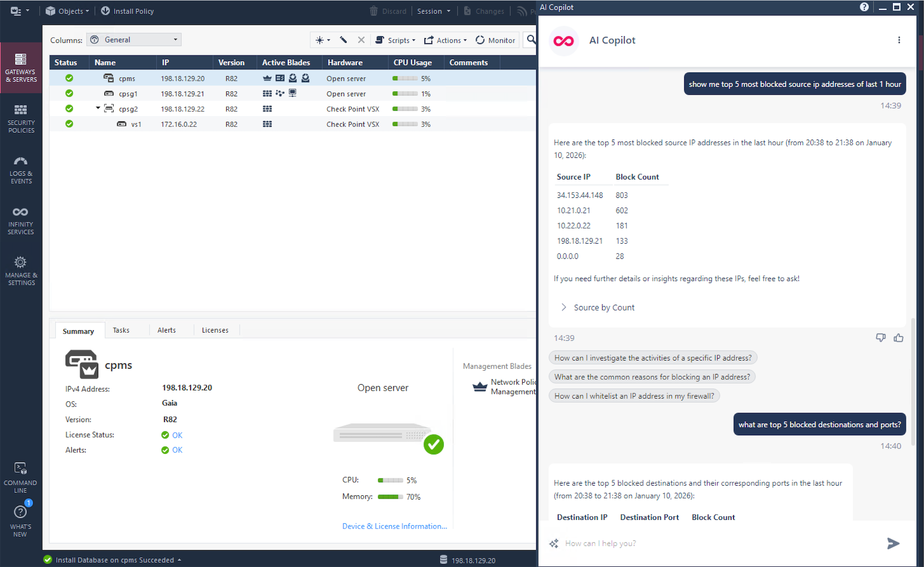Image resolution: width=924 pixels, height=567 pixels.
Task: Click the thumbs up feedback icon
Action: coord(898,338)
